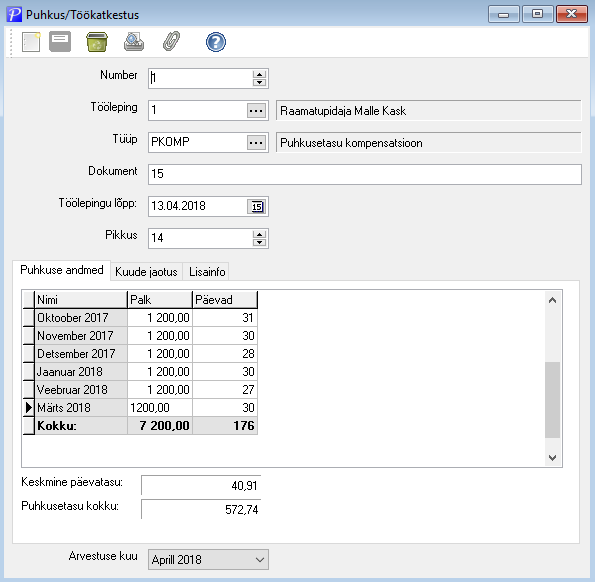
Task: Switch to the Kuude jaotus tab
Action: click(146, 272)
